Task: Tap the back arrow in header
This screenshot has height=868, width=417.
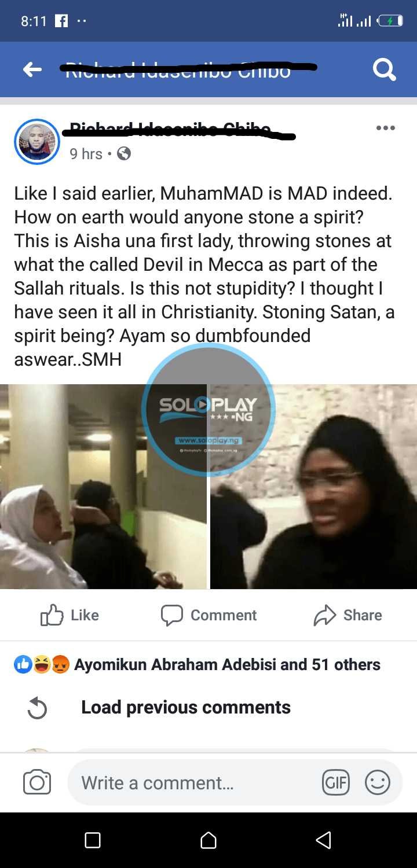Action: coord(32,70)
